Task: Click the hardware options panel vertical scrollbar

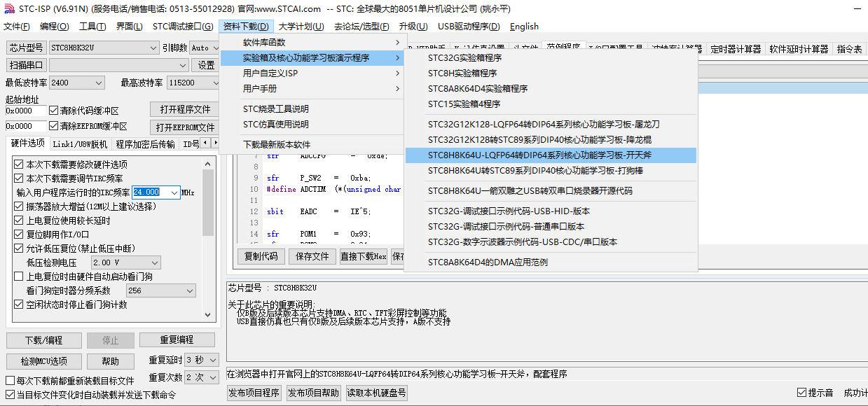Action: (209, 238)
